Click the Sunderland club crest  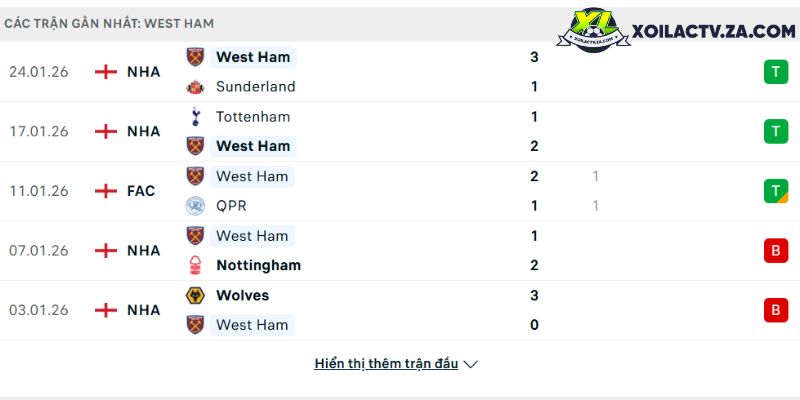[195, 87]
